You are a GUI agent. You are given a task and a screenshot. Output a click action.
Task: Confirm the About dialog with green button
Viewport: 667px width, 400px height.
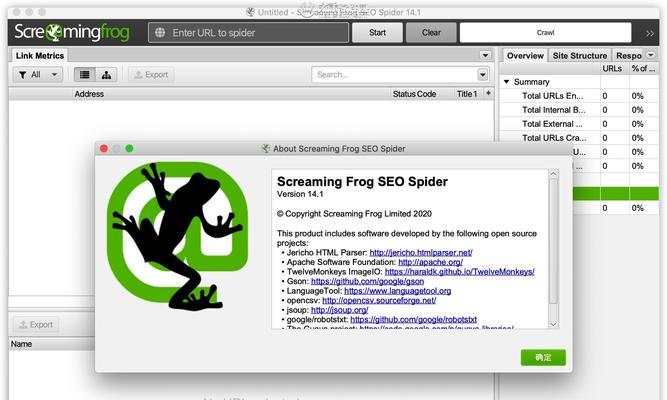click(x=543, y=357)
